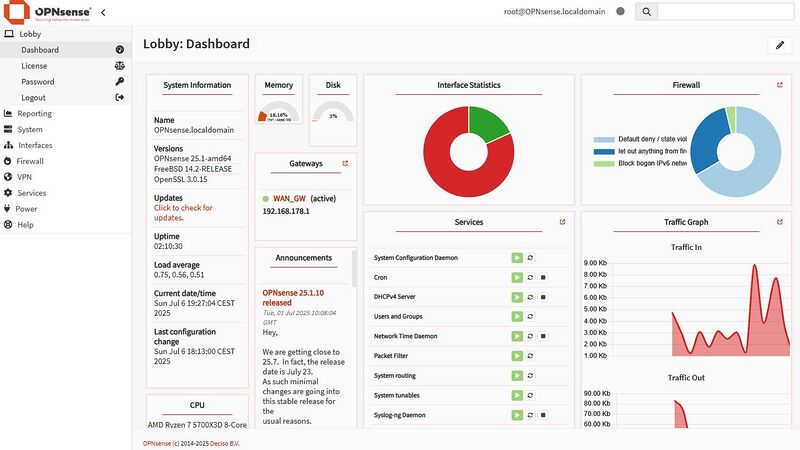
Task: Click the green play status for Packet Filter
Action: (x=517, y=356)
